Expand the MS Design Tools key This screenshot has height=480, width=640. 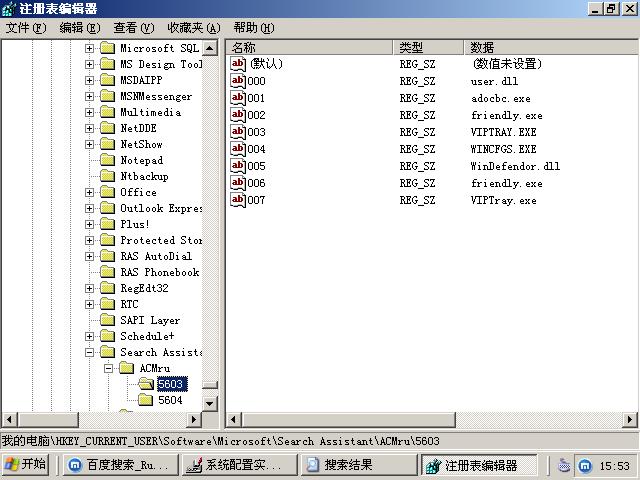[x=89, y=64]
